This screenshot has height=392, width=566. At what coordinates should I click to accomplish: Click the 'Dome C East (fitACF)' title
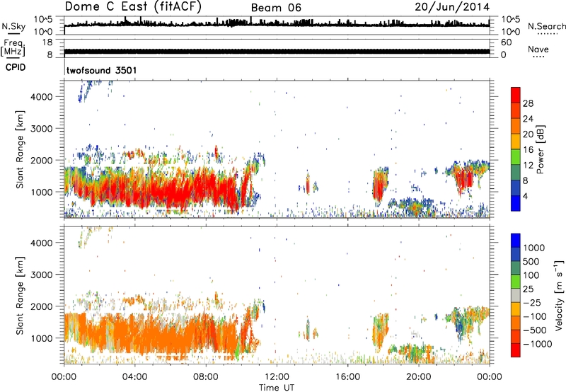(133, 7)
